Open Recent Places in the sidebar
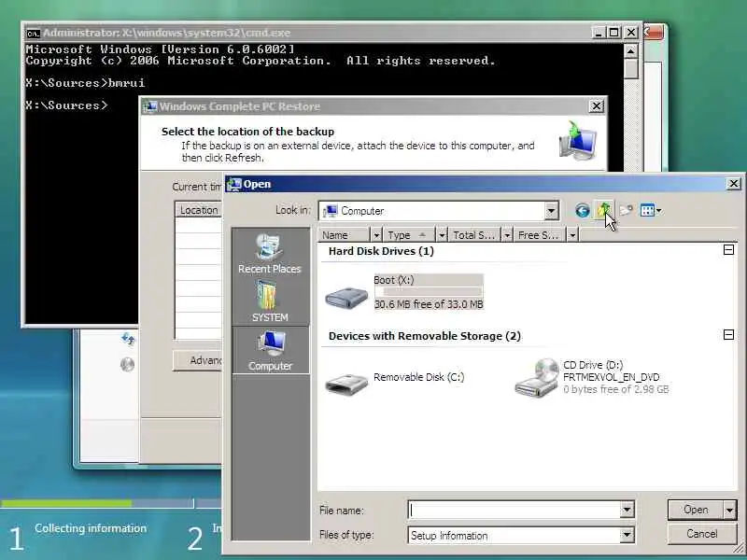747x560 pixels. 270,253
